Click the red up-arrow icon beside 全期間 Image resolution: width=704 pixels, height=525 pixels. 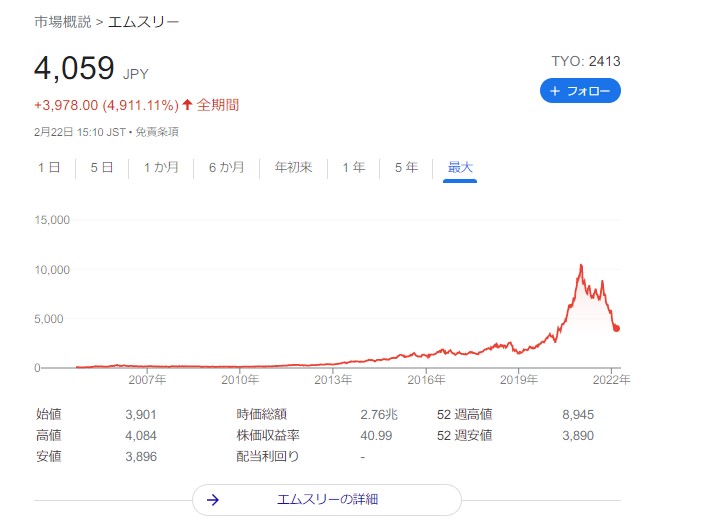click(188, 105)
